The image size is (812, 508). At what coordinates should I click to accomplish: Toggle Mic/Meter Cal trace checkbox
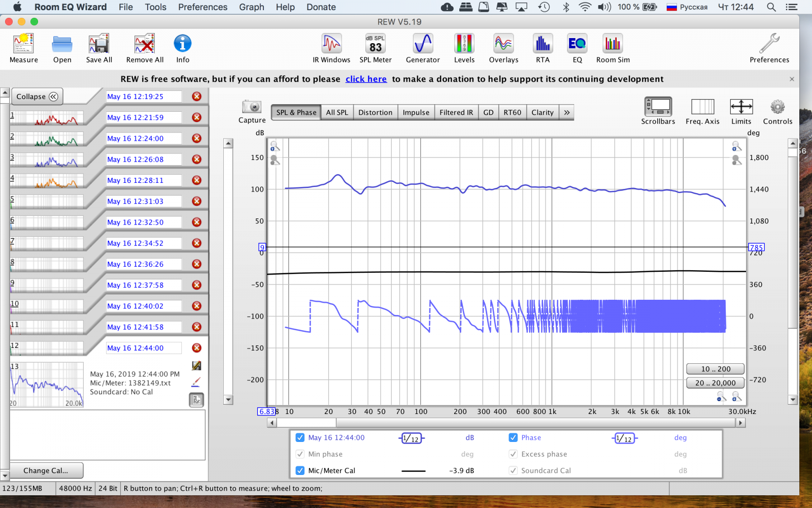click(300, 470)
